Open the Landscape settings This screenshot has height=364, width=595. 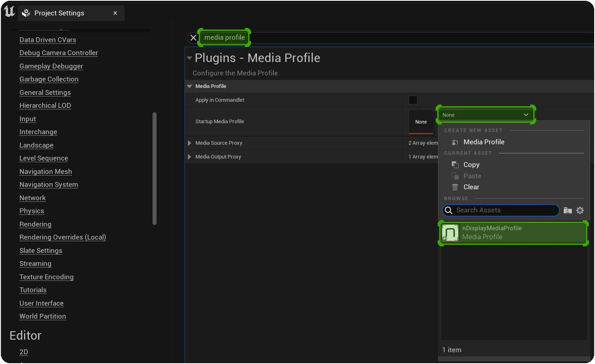tap(37, 145)
